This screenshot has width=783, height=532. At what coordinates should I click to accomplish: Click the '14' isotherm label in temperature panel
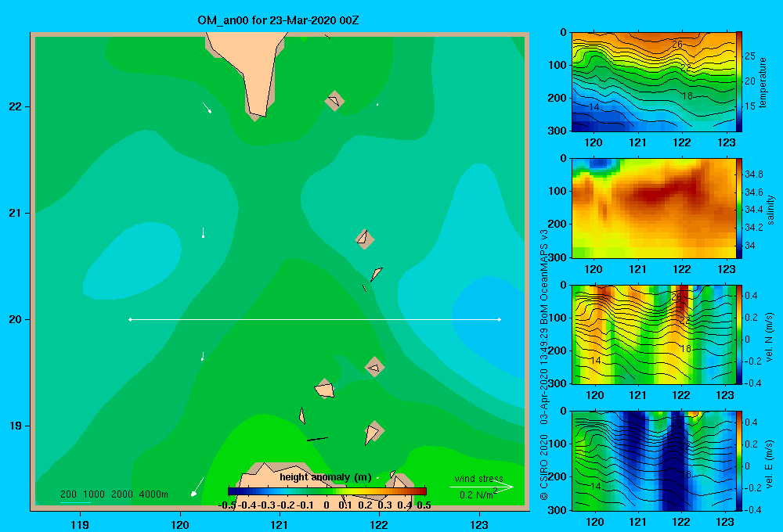(594, 107)
